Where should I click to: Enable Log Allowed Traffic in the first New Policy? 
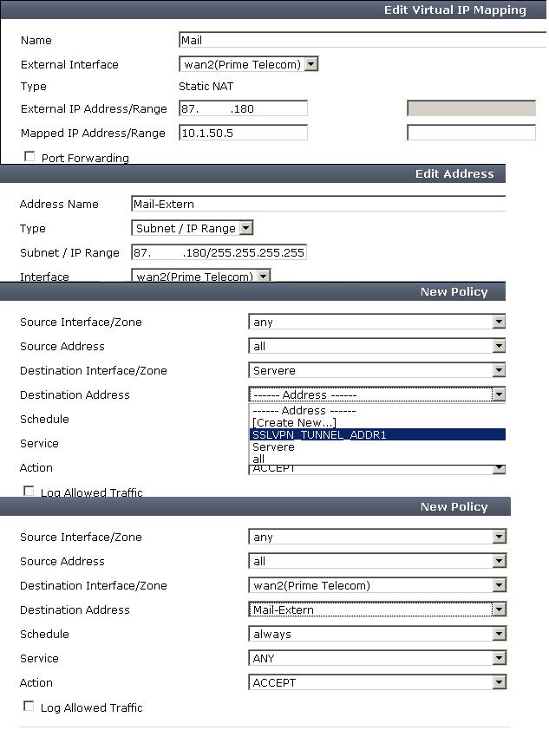click(29, 492)
